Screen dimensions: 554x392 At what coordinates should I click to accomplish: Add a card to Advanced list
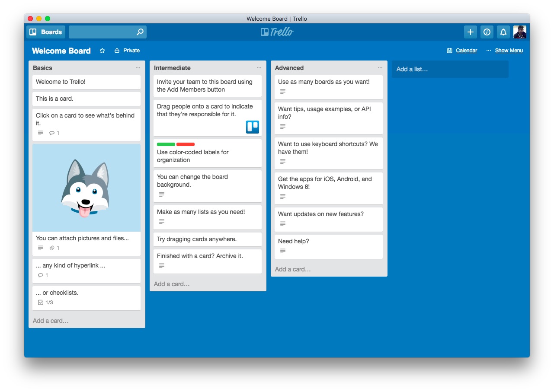pyautogui.click(x=293, y=269)
